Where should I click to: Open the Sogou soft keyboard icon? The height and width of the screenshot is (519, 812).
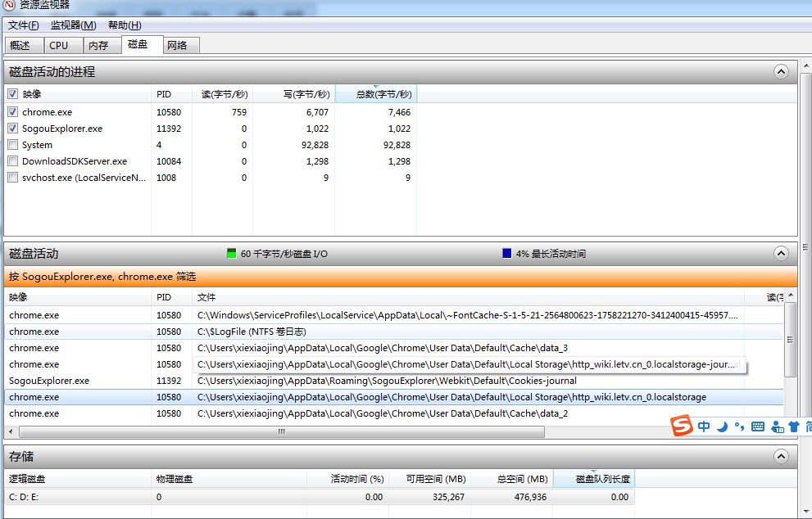[758, 426]
